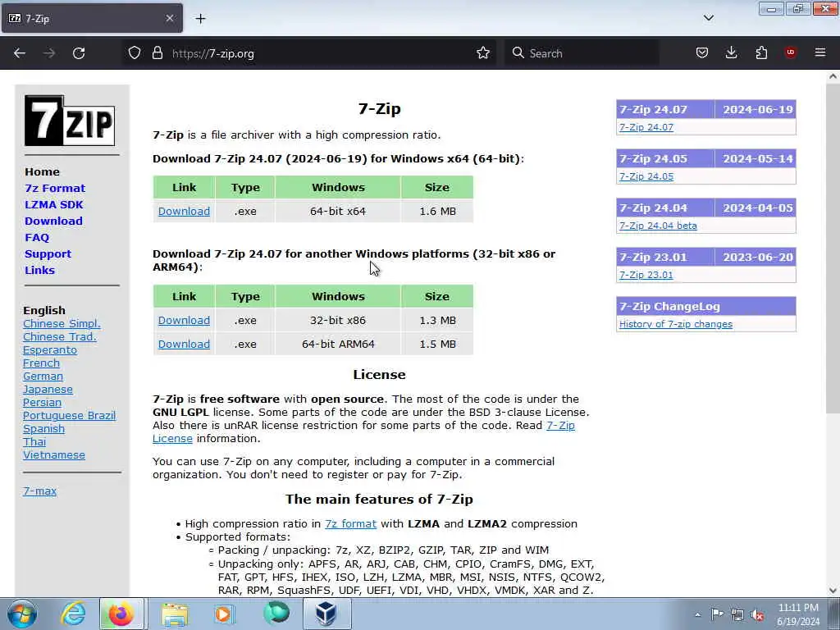Launch Internet Explorer from taskbar
Viewport: 840px width, 630px height.
73,614
